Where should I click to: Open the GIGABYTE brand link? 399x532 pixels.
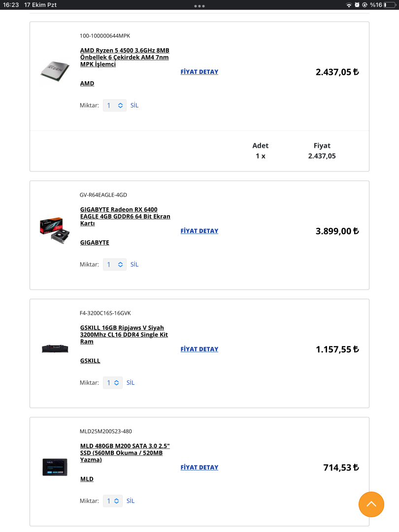click(x=95, y=243)
